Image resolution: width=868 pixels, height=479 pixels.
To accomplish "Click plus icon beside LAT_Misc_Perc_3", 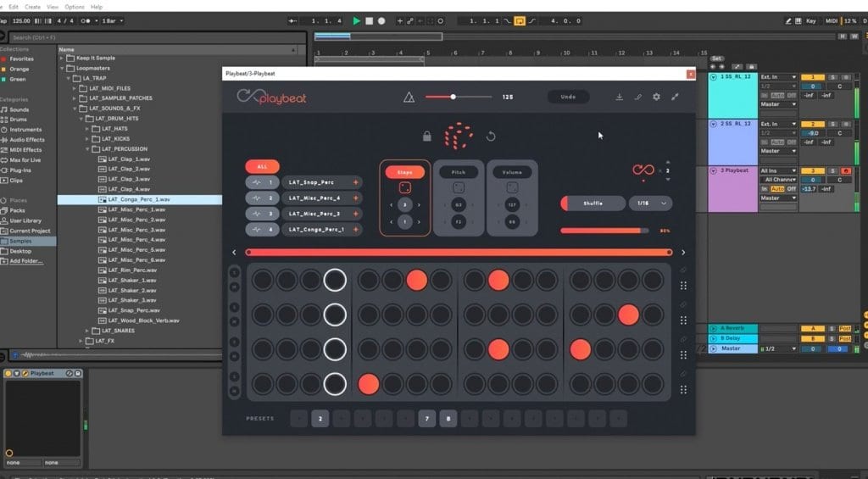I will click(355, 213).
